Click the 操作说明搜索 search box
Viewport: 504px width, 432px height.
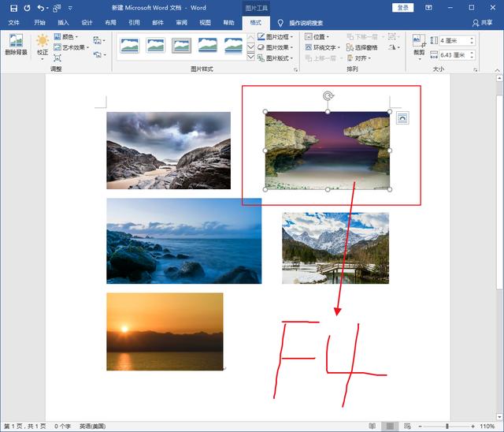pos(306,23)
